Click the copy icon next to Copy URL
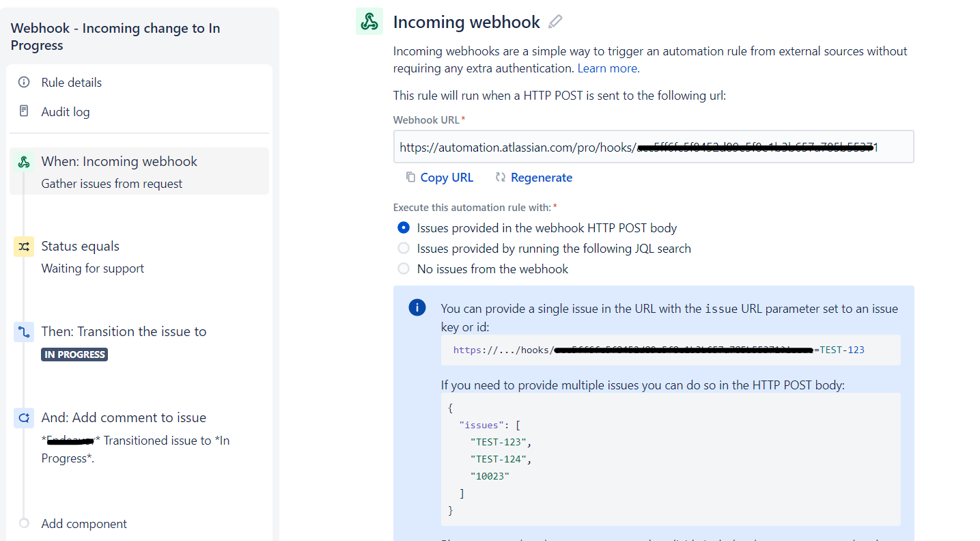 (410, 177)
